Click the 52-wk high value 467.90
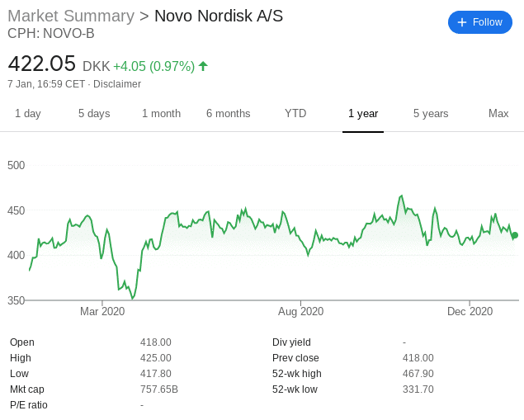 (418, 374)
